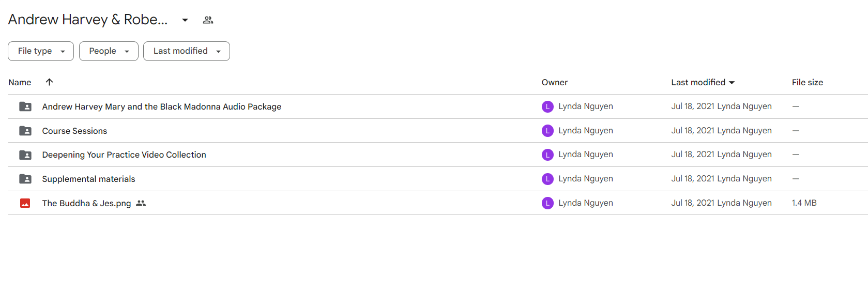The image size is (868, 292).
Task: Open the People filter dropdown
Action: (x=109, y=51)
